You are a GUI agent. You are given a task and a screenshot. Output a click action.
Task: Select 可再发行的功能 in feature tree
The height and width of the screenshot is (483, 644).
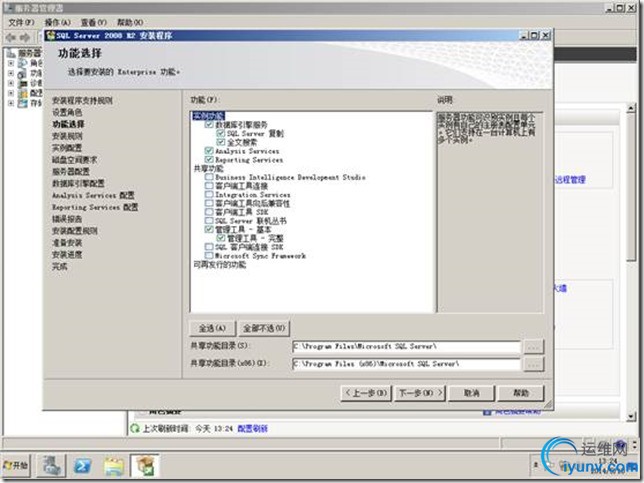[220, 264]
